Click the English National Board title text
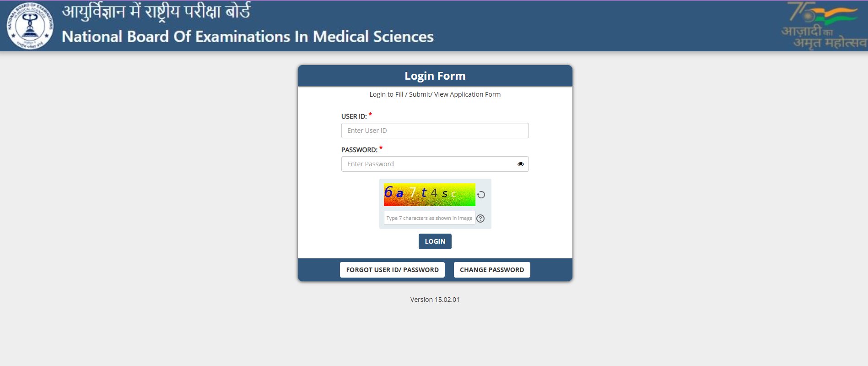Screen dimensions: 868x366 click(x=248, y=37)
